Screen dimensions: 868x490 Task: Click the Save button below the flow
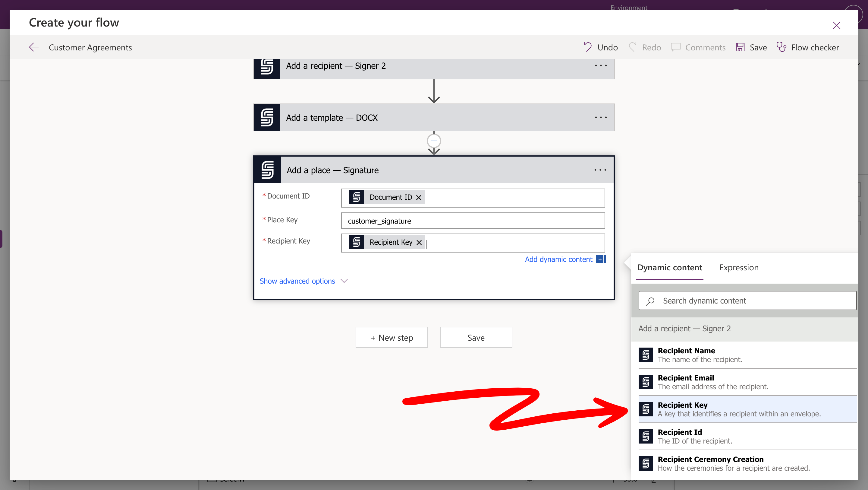coord(476,338)
